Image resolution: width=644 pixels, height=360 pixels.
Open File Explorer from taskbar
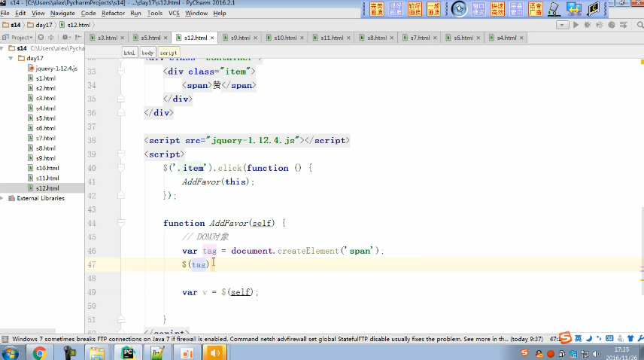pos(97,353)
